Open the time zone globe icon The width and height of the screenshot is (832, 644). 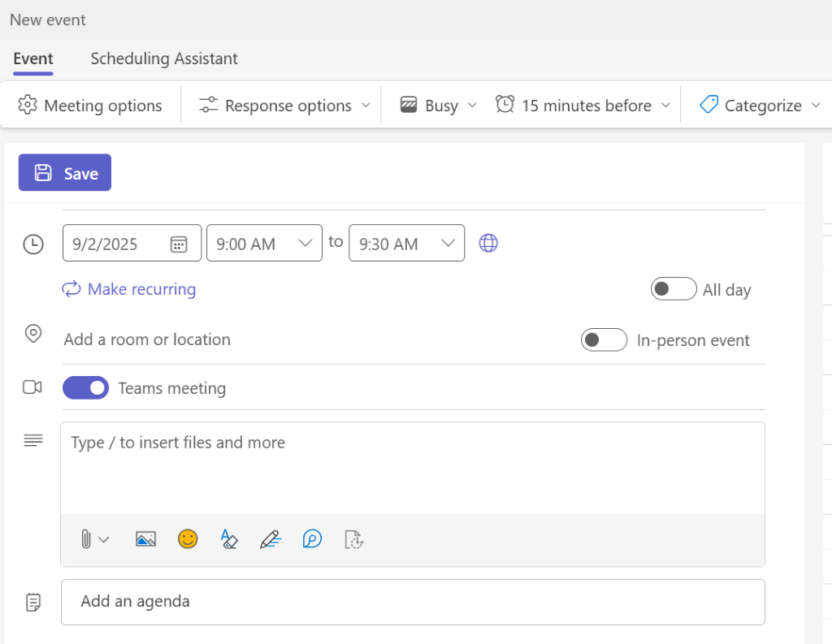pyautogui.click(x=488, y=243)
